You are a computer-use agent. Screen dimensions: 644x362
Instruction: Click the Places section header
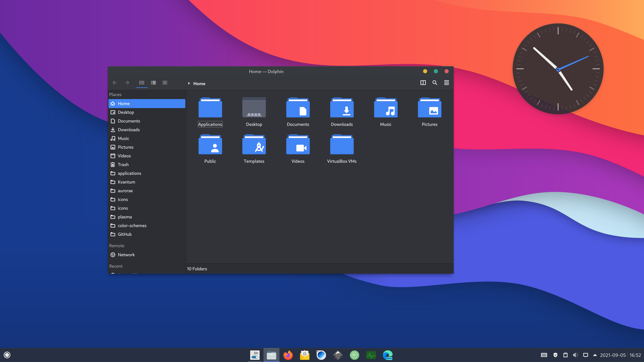click(115, 95)
